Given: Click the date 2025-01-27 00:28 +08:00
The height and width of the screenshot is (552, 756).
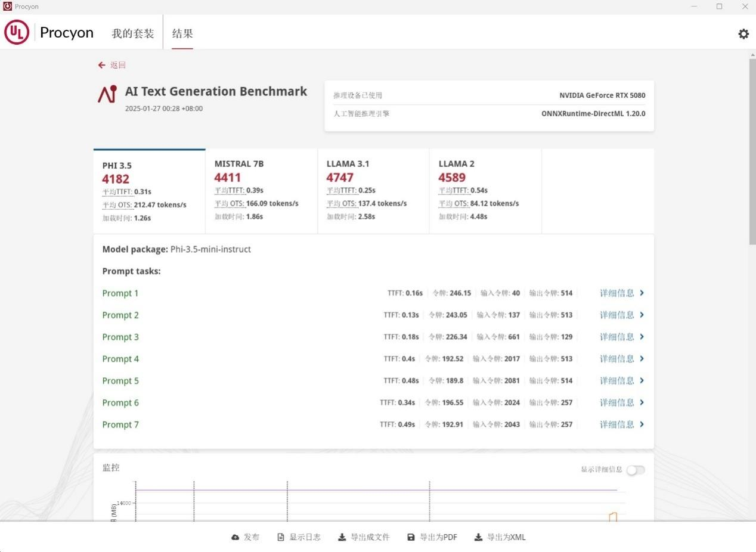Looking at the screenshot, I should [x=164, y=108].
